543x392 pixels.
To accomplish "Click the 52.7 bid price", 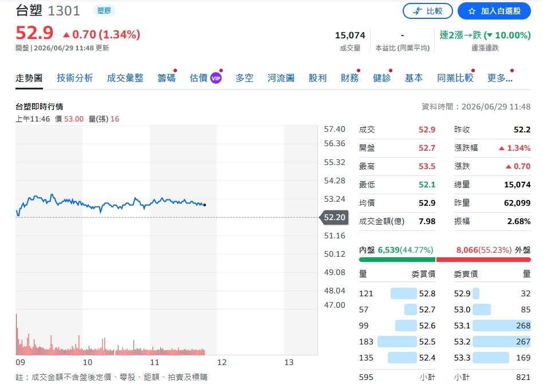I will tap(427, 309).
